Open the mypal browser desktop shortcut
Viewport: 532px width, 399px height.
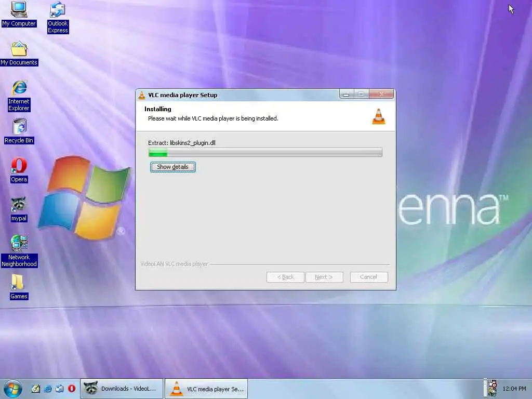[x=19, y=209]
